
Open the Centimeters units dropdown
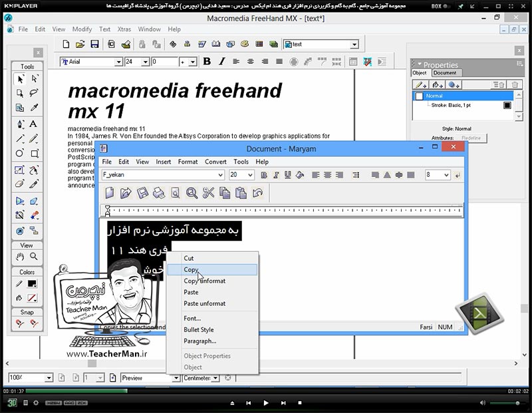click(215, 378)
